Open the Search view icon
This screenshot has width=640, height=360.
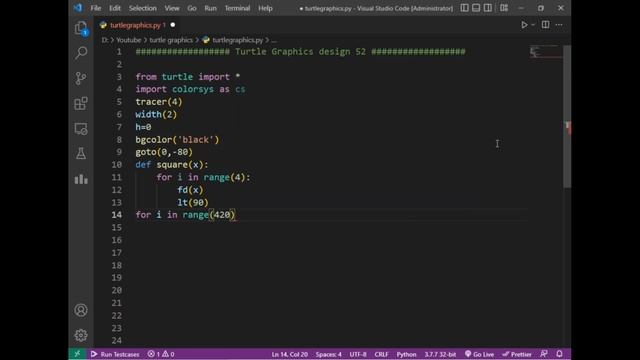click(x=81, y=53)
